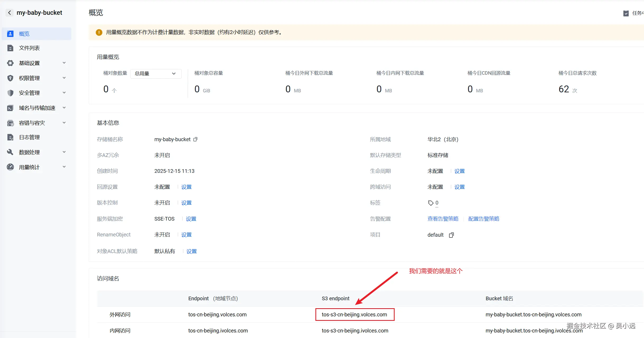Click 设置 beside 生命周期
The width and height of the screenshot is (644, 338).
(460, 171)
